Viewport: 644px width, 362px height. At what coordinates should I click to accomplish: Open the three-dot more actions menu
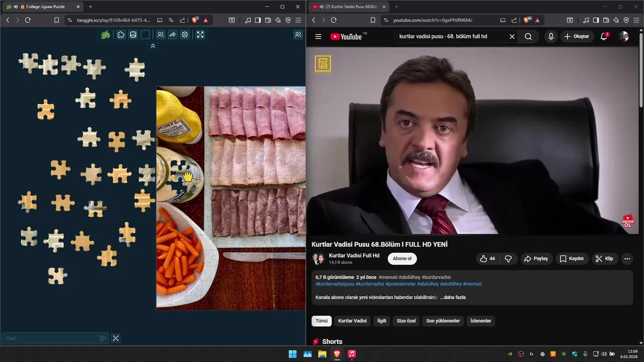[627, 258]
